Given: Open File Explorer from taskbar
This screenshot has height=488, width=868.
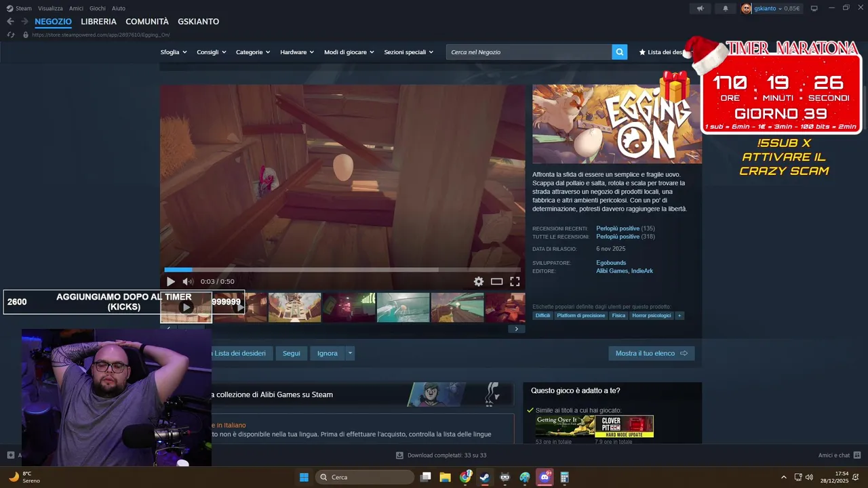Looking at the screenshot, I should point(446,477).
